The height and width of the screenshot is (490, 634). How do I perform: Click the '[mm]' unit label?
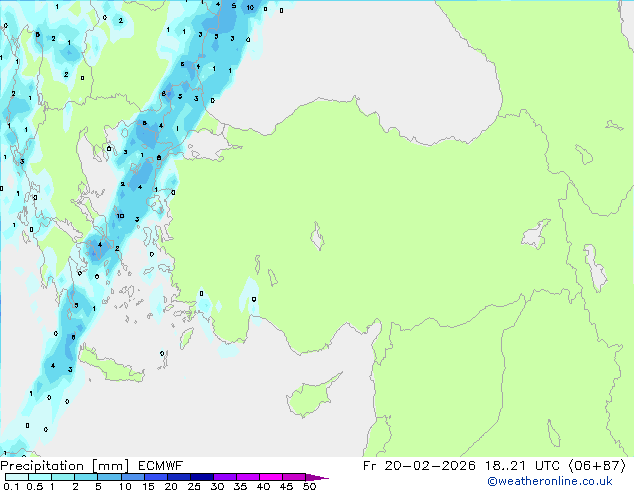click(111, 466)
